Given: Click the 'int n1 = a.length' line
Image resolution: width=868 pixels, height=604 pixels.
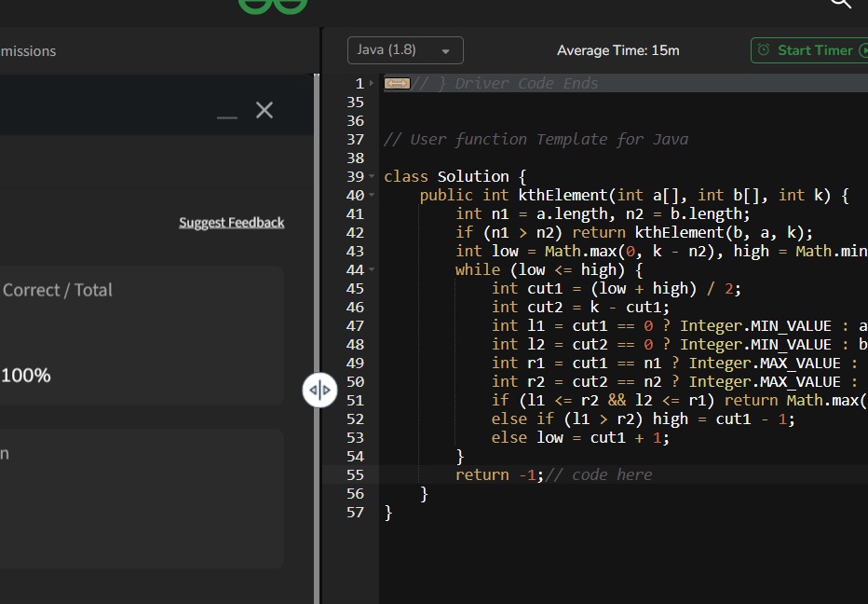Looking at the screenshot, I should 603,213.
